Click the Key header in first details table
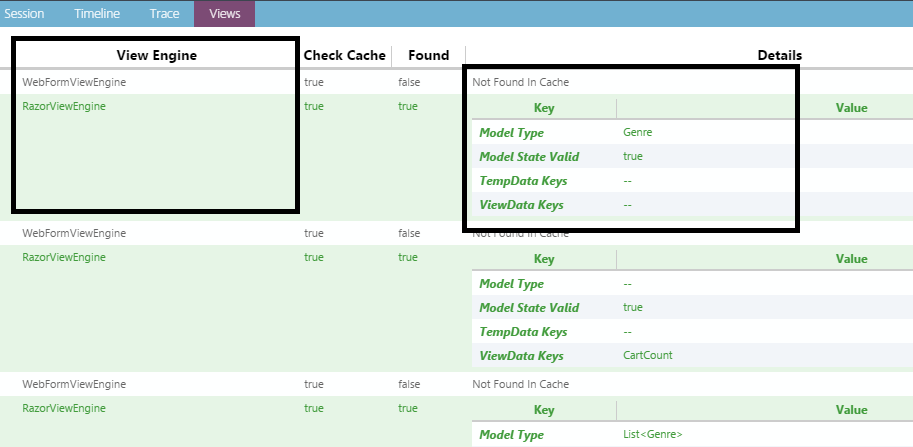The image size is (913, 447). point(544,108)
